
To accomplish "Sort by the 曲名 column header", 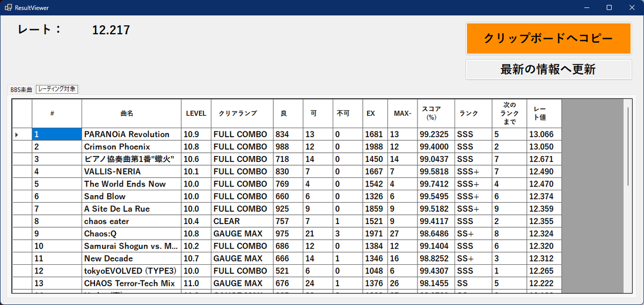I will tap(131, 114).
